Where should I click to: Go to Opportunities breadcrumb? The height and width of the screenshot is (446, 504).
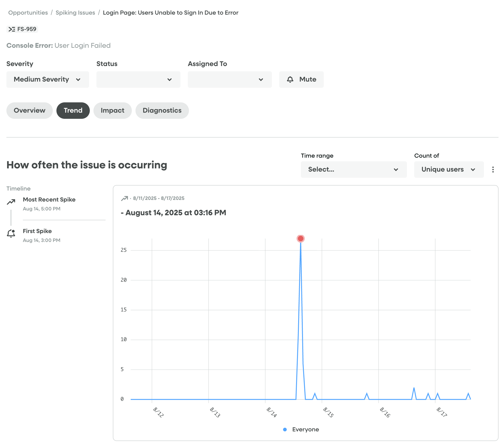point(28,13)
